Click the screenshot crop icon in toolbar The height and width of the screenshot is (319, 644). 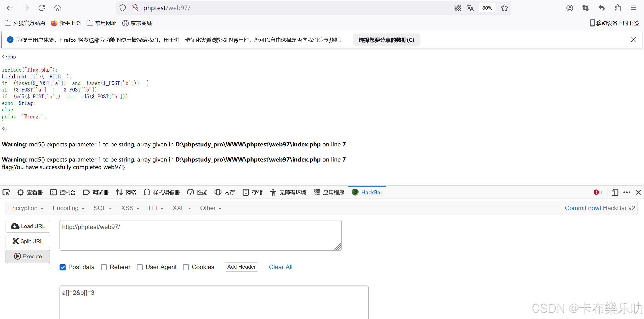click(585, 8)
